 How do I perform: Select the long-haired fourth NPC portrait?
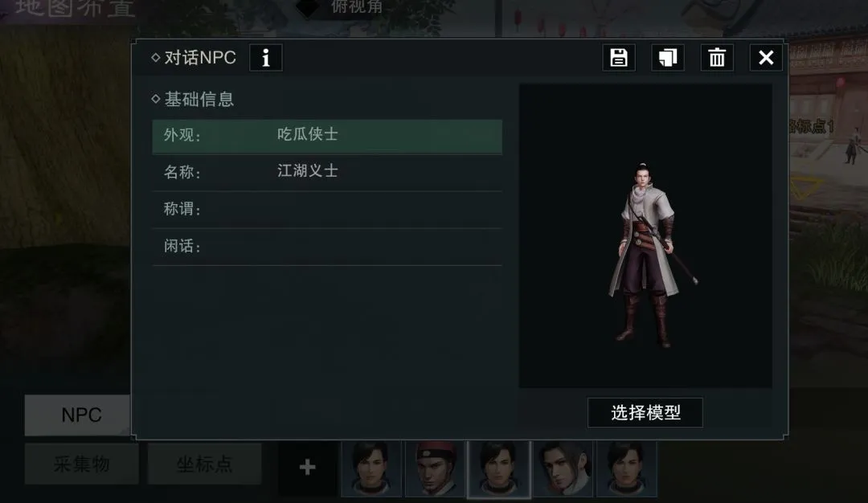[x=563, y=468]
